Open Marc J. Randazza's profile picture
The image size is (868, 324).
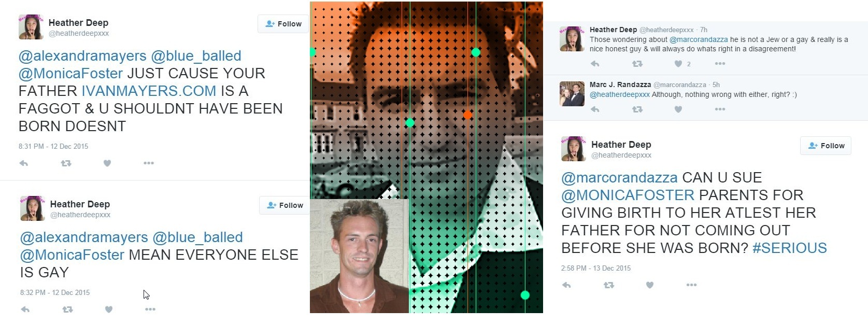[572, 94]
